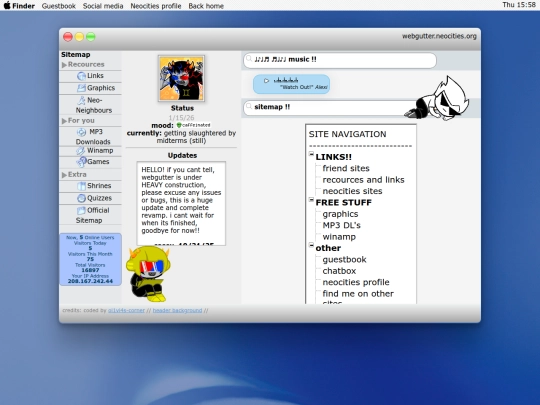Viewport: 540px width, 405px height.
Task: Open the Graphics sidebar icon
Action: pos(81,88)
